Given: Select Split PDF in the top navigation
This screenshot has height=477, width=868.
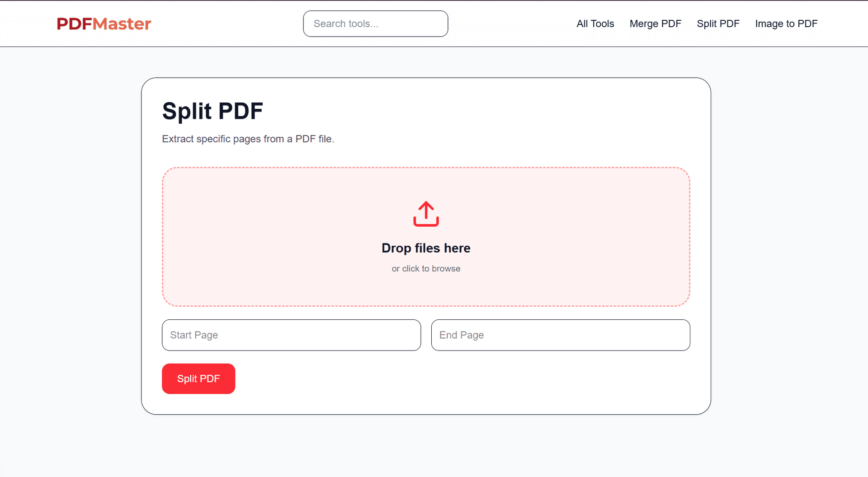Looking at the screenshot, I should 718,23.
